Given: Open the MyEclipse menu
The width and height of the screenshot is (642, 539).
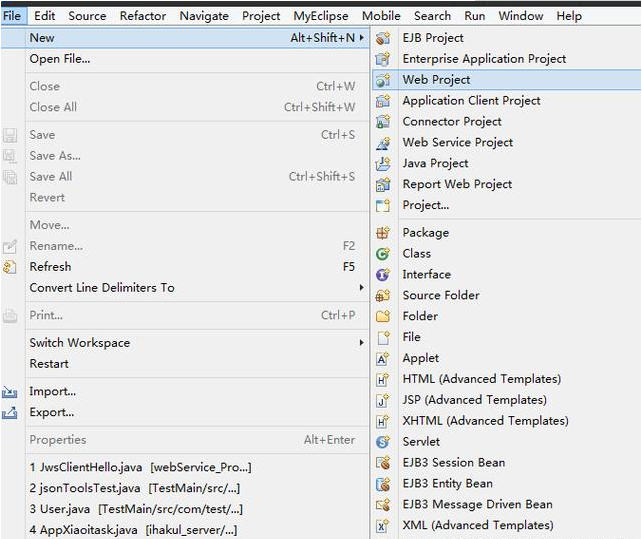Looking at the screenshot, I should click(x=322, y=16).
